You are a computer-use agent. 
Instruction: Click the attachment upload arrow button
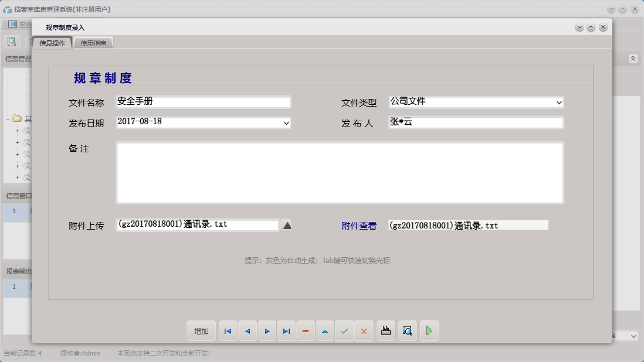pos(286,225)
